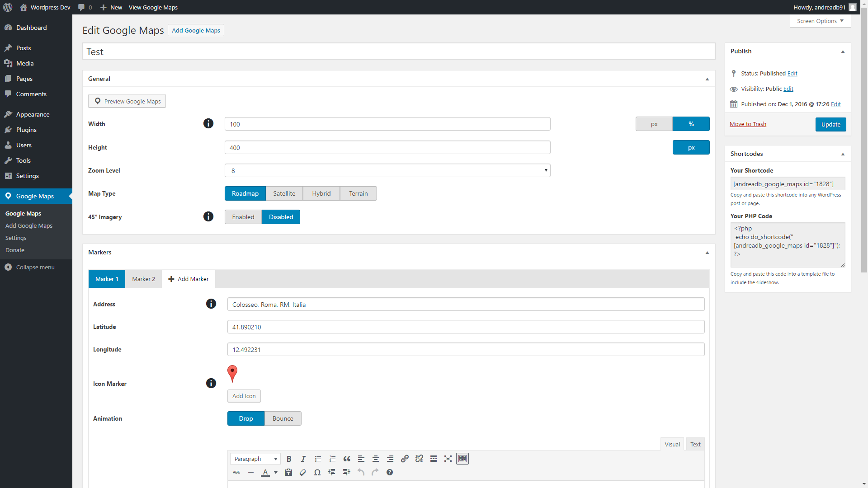Apply strikethrough formatting

pyautogui.click(x=236, y=472)
